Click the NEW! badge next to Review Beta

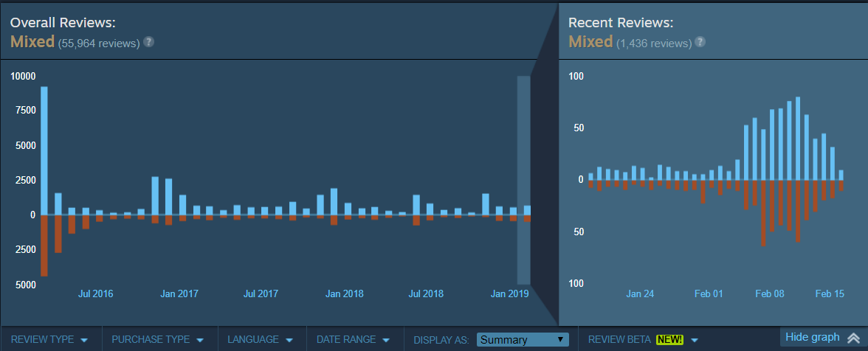670,339
